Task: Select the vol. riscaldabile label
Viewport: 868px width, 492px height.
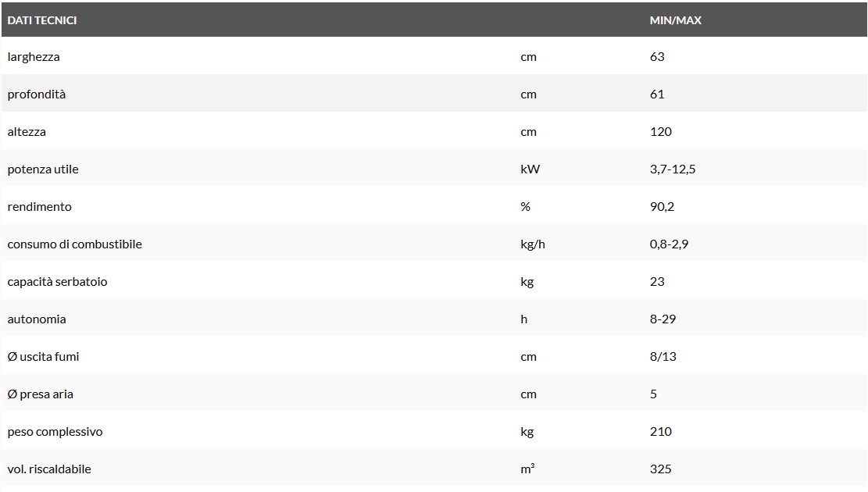Action: coord(49,469)
